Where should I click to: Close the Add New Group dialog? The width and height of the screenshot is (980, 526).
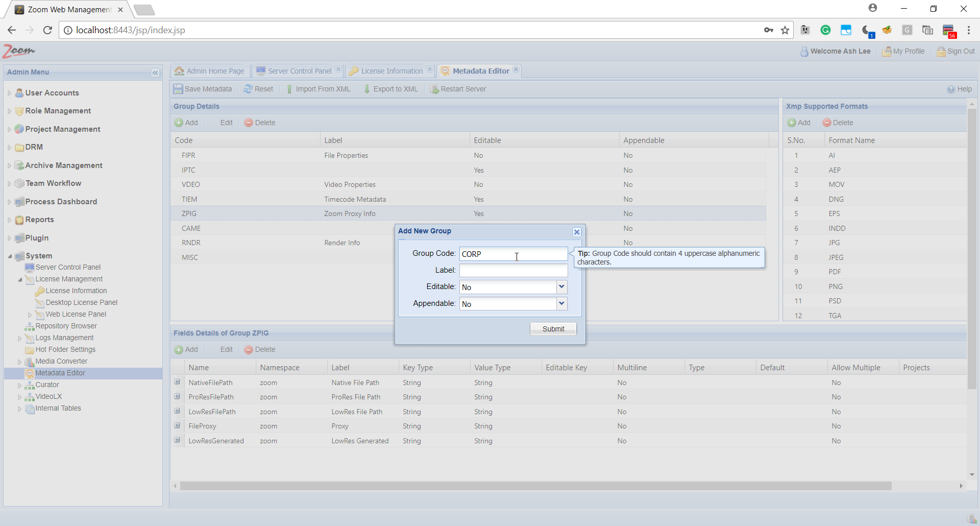pos(577,232)
